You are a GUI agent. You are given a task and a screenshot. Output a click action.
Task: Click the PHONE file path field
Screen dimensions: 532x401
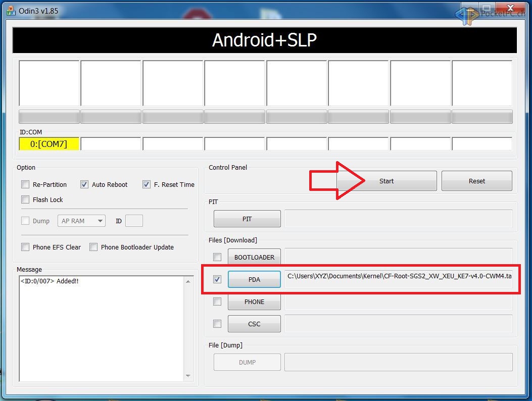398,302
